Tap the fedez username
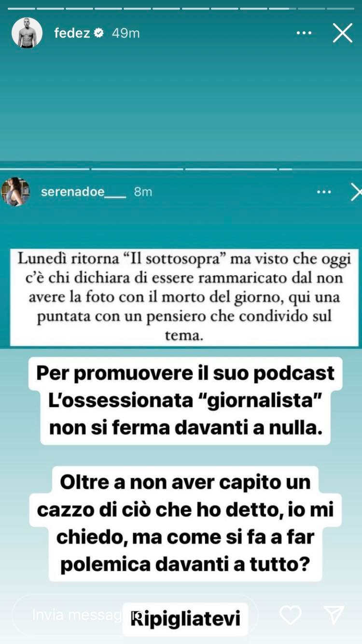362x644 pixels. click(x=72, y=33)
